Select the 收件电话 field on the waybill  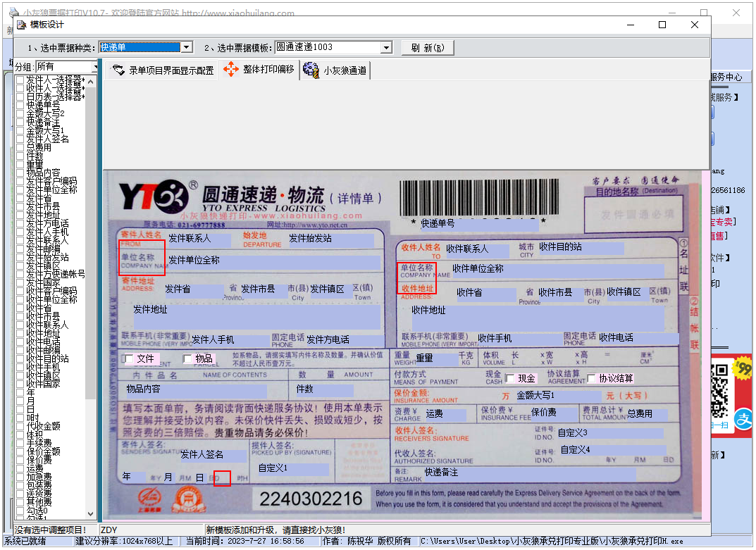[639, 338]
